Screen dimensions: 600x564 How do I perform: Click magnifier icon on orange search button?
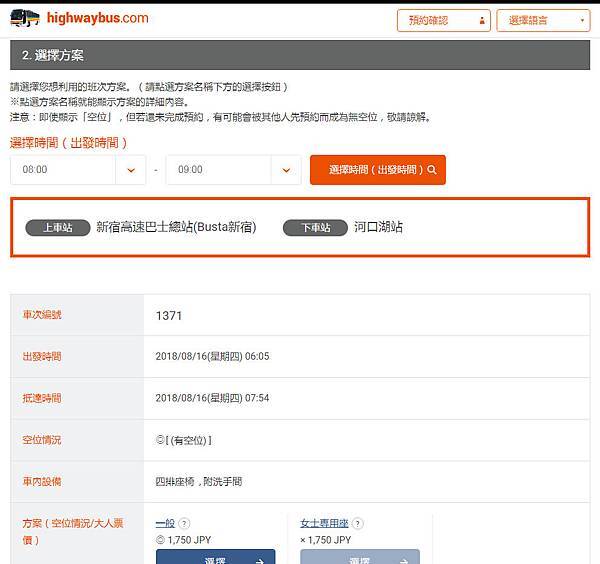(432, 170)
